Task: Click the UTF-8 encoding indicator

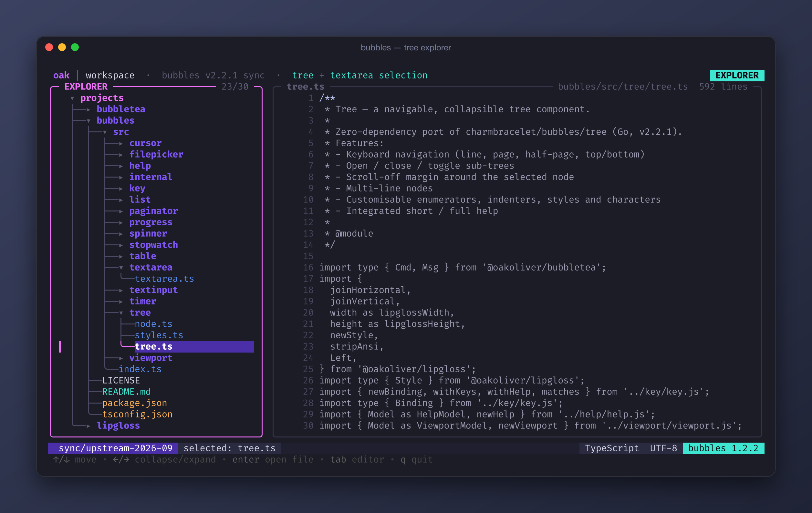Action: (663, 448)
